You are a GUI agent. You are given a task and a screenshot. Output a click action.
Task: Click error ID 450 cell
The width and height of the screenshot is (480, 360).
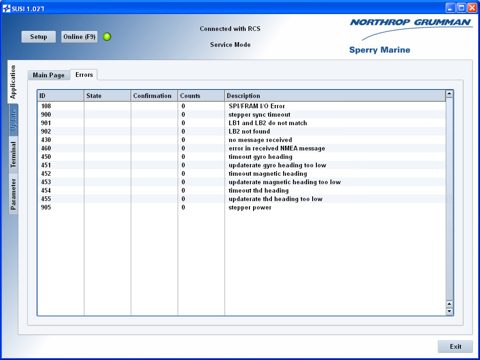60,157
